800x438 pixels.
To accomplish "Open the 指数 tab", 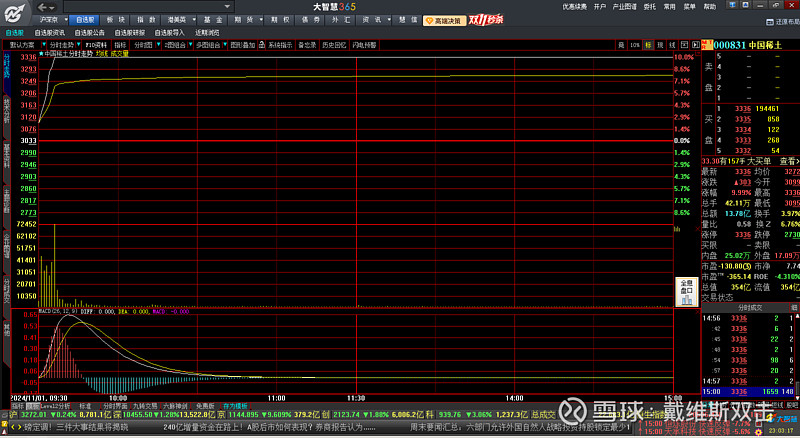I will click(146, 20).
